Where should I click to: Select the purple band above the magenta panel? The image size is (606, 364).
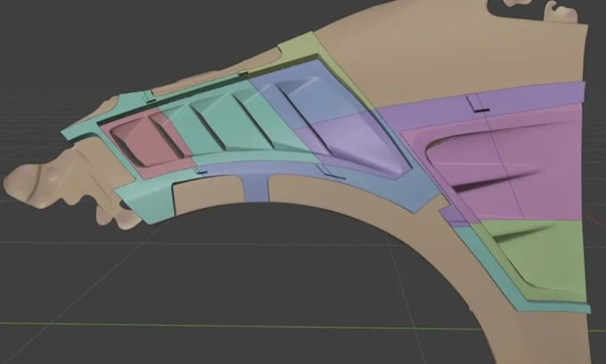[x=483, y=106]
